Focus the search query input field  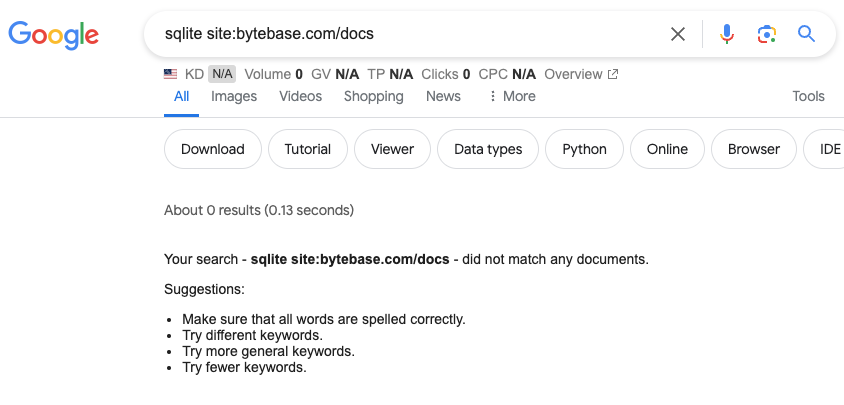(400, 34)
